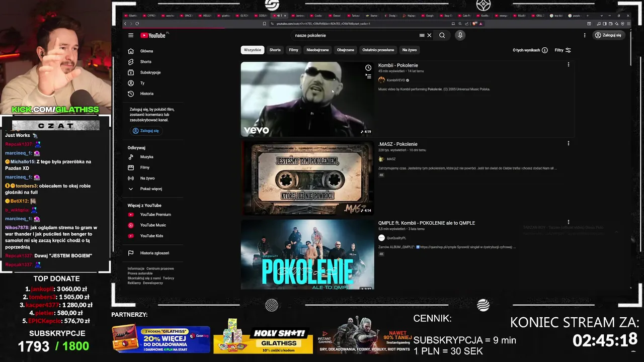Click Zaloguj się button in sidebar

tap(145, 131)
